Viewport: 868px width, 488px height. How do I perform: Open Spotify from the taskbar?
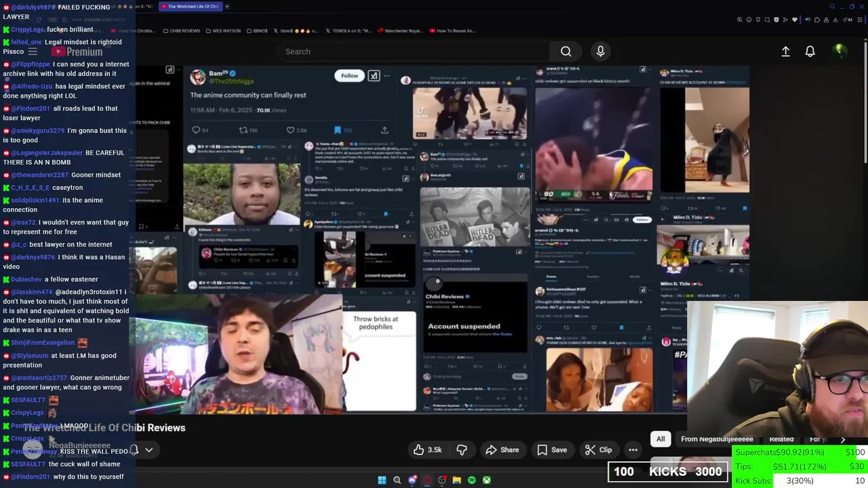pos(471,480)
